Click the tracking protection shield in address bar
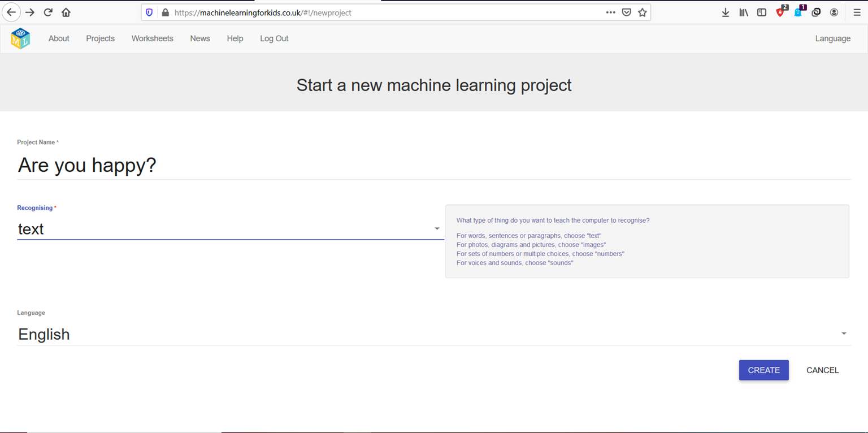 pyautogui.click(x=148, y=12)
